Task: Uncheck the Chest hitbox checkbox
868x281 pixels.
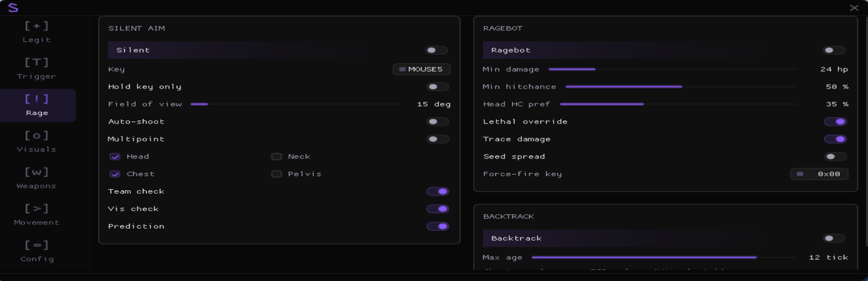Action: pyautogui.click(x=115, y=174)
